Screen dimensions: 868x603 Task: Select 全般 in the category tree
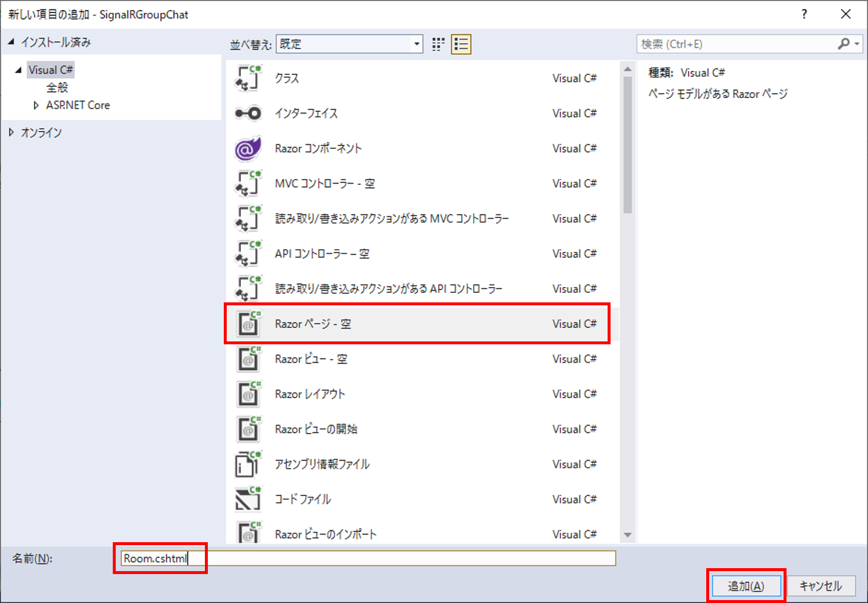57,87
